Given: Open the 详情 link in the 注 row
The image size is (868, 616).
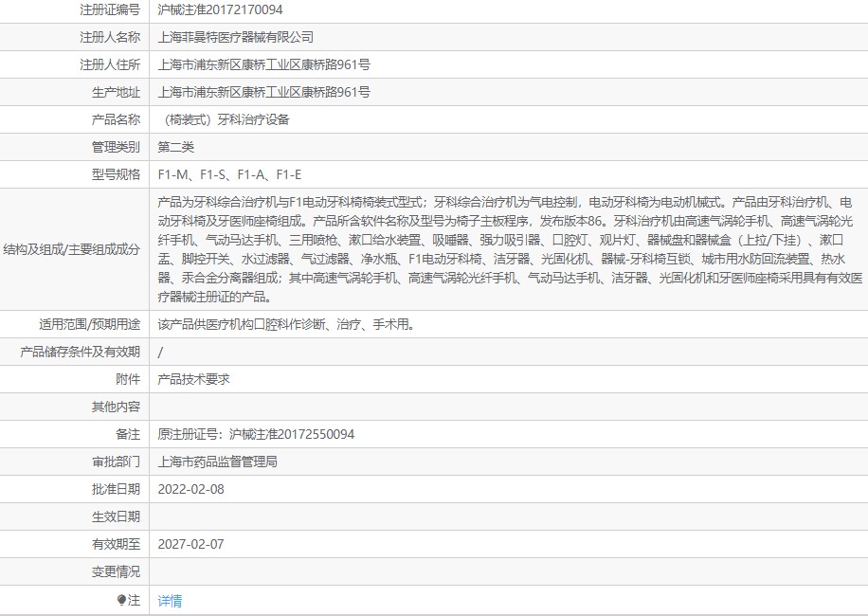Looking at the screenshot, I should pos(170,601).
